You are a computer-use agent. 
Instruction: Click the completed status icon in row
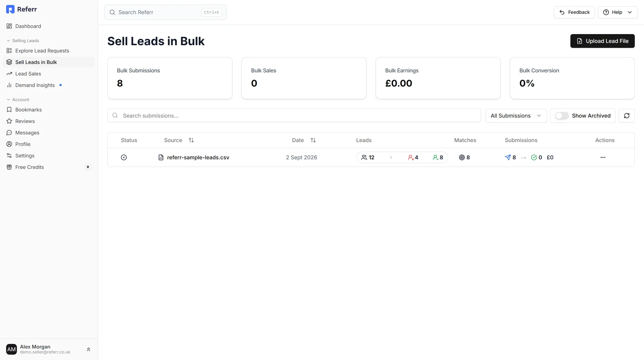coord(124,157)
